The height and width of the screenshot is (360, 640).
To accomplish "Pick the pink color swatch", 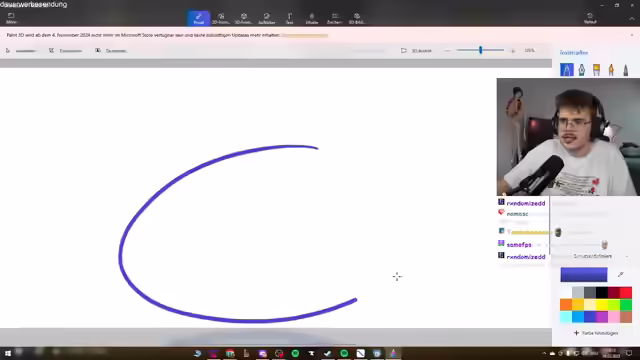I will pyautogui.click(x=614, y=317).
